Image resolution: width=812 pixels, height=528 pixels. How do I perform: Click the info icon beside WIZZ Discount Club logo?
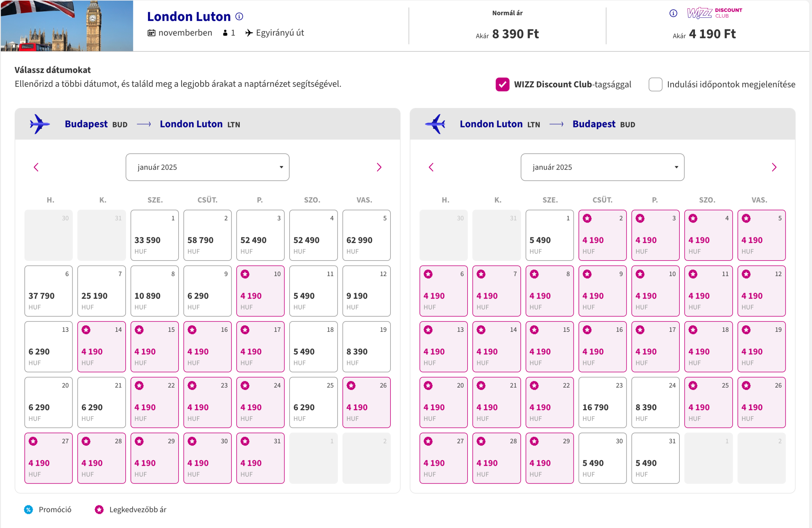pos(673,13)
